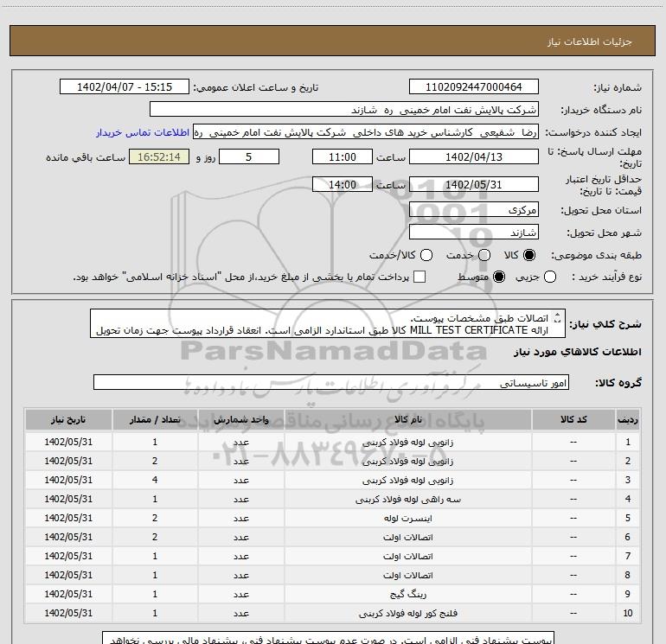Select the کالا/خدمت radio button
This screenshot has height=644, width=666.
click(426, 255)
